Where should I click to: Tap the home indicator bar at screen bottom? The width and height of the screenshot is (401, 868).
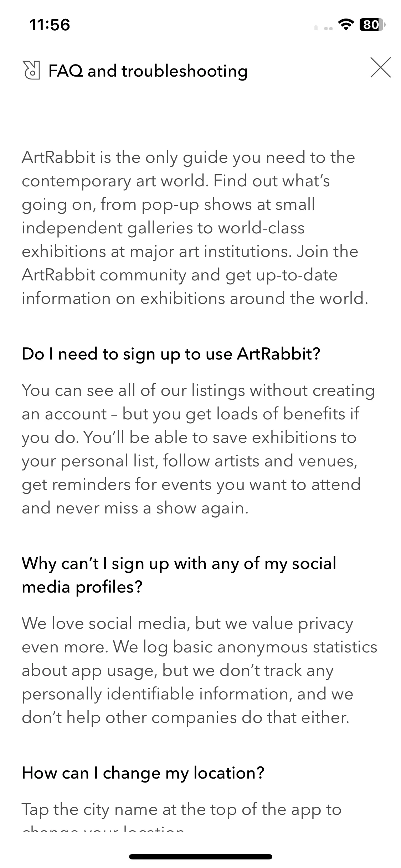(x=201, y=856)
